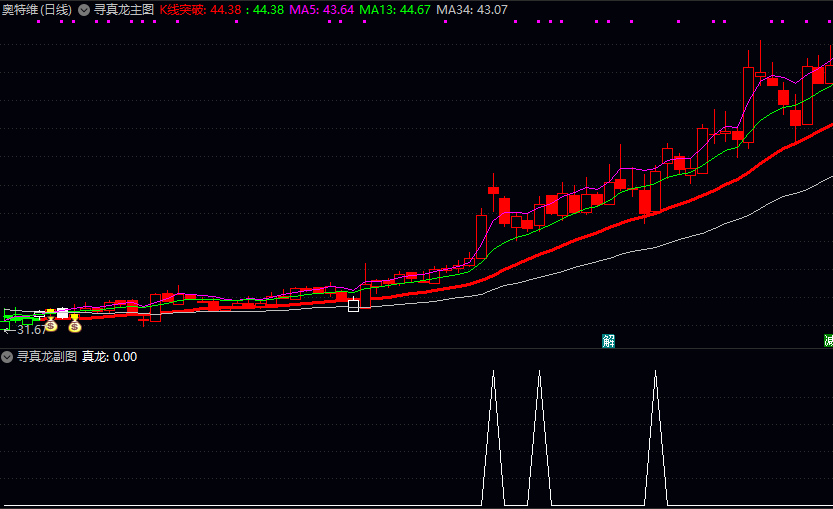This screenshot has width=833, height=509.
Task: Click the white hollow square chart marker
Action: (353, 306)
